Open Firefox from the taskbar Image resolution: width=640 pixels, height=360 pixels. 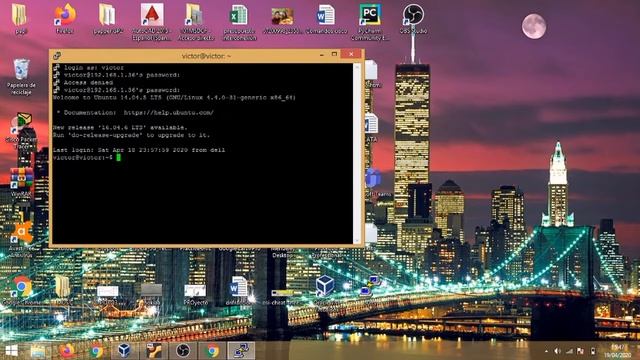pos(67,351)
